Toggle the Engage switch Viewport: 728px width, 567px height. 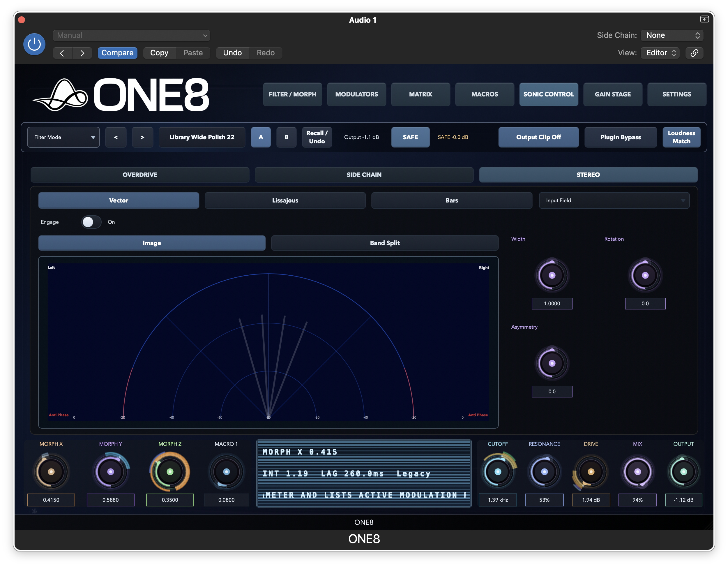coord(91,222)
